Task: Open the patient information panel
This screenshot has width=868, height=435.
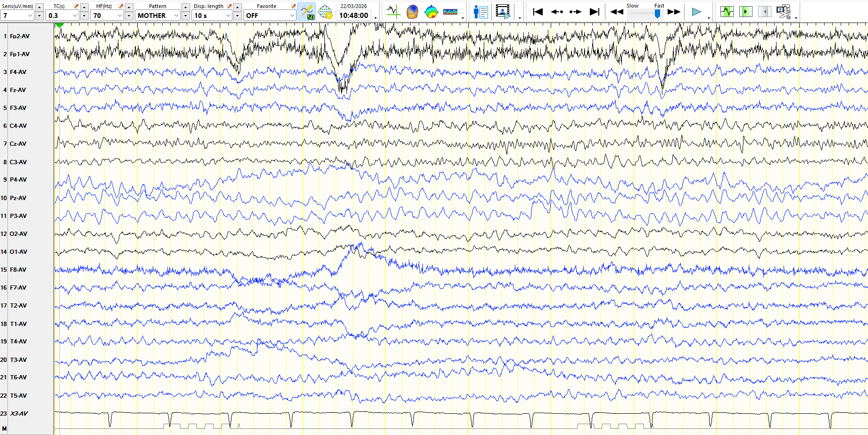Action: pyautogui.click(x=480, y=12)
